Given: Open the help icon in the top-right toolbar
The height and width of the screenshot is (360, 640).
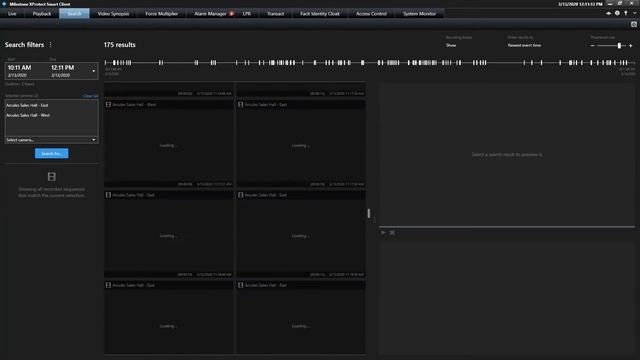Looking at the screenshot, I should [626, 13].
